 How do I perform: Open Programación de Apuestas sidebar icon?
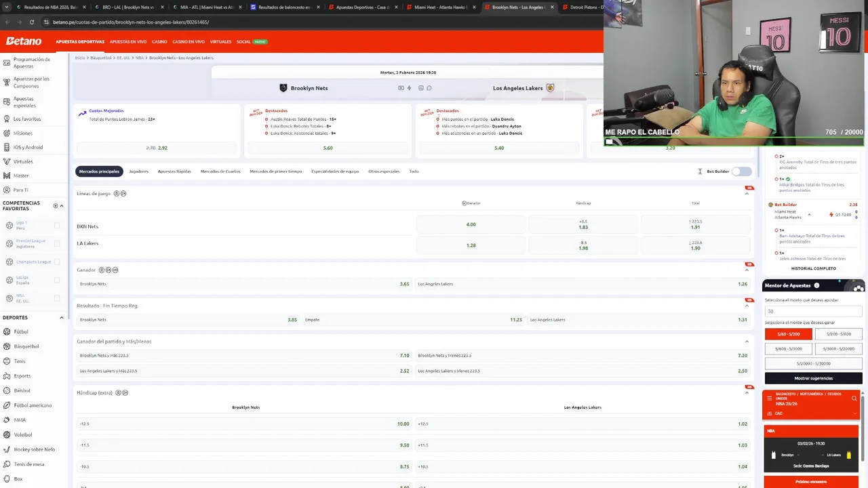pos(6,62)
